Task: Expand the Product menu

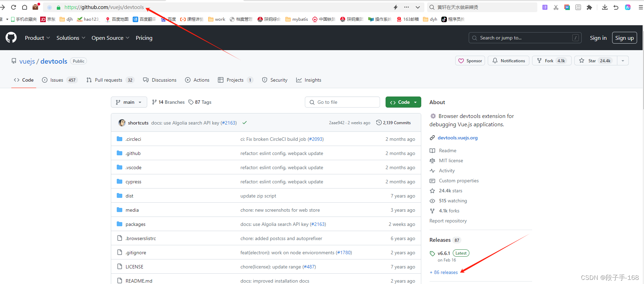Action: (x=37, y=38)
